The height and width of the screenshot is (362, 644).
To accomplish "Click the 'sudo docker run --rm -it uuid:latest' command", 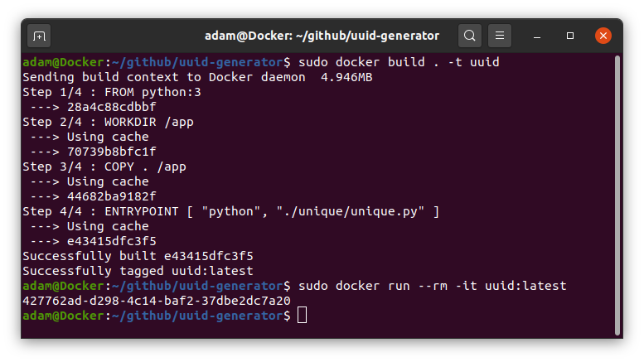I will 432,286.
